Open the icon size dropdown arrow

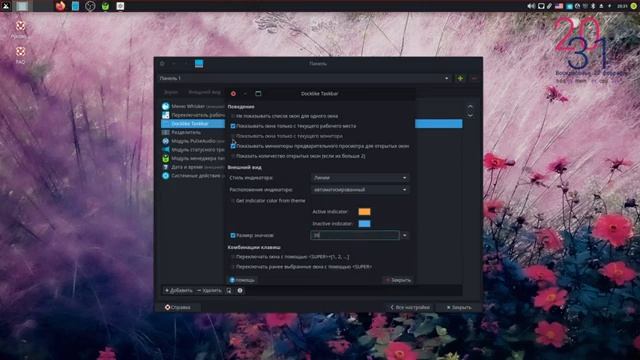coord(404,236)
